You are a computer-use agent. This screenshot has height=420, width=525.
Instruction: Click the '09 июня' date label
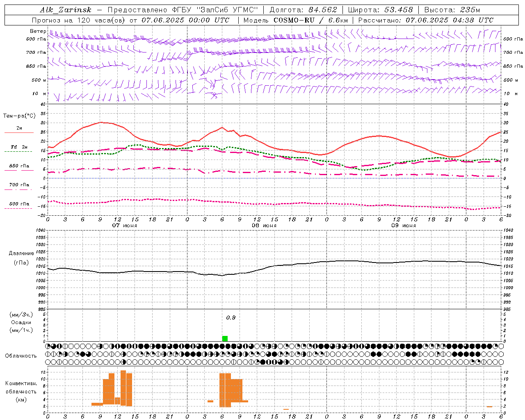tap(404, 225)
